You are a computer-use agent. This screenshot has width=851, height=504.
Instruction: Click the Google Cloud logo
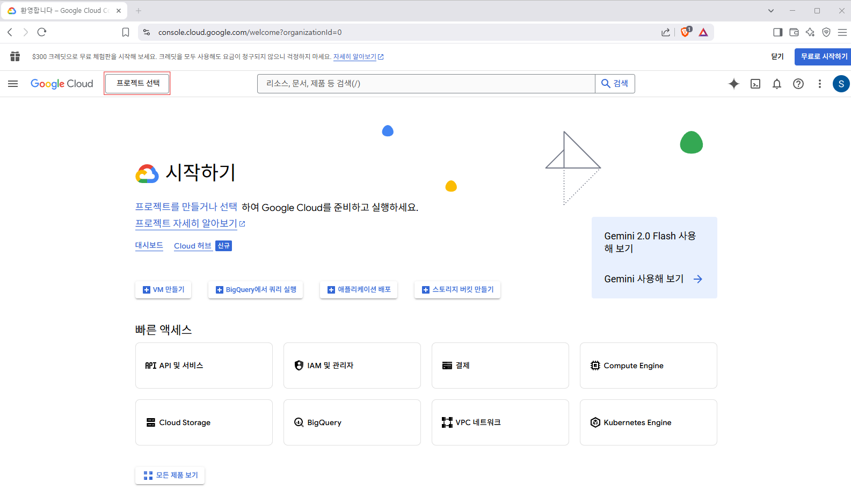tap(62, 84)
